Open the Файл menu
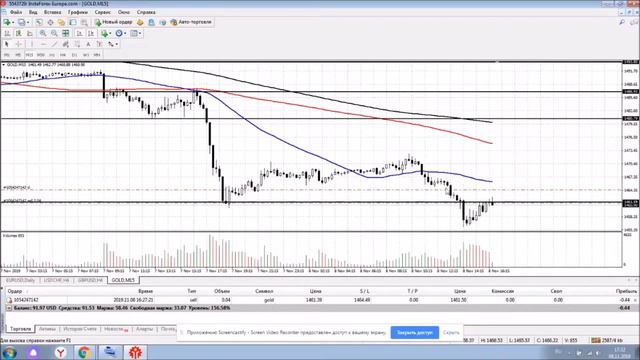The height and width of the screenshot is (360, 640). (x=16, y=12)
